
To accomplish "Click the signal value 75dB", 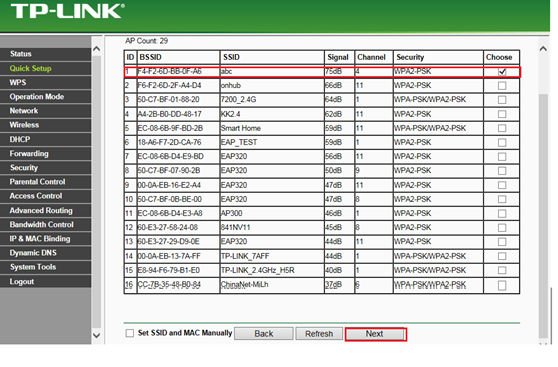I will tap(333, 71).
